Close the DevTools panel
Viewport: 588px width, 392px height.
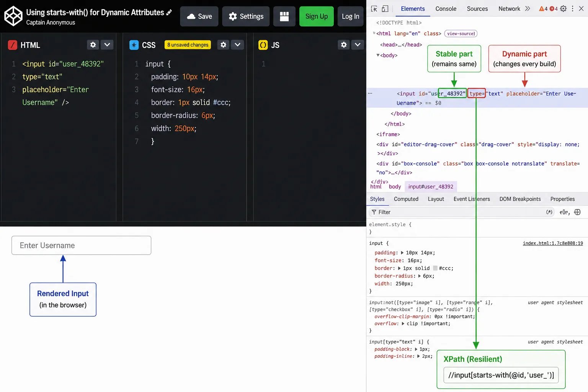click(581, 8)
